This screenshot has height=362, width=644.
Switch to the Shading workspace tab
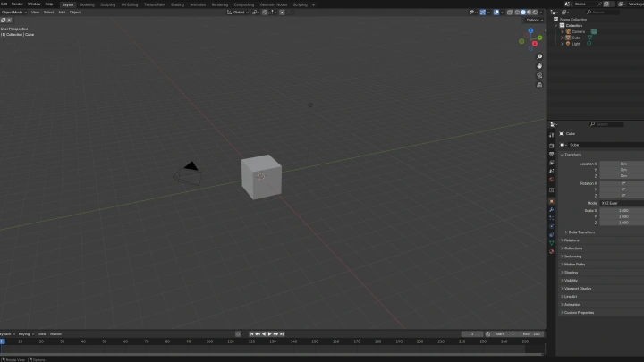click(177, 5)
